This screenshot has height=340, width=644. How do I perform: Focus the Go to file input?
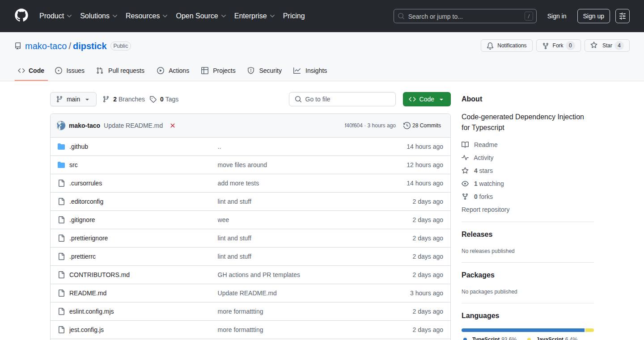(x=342, y=99)
